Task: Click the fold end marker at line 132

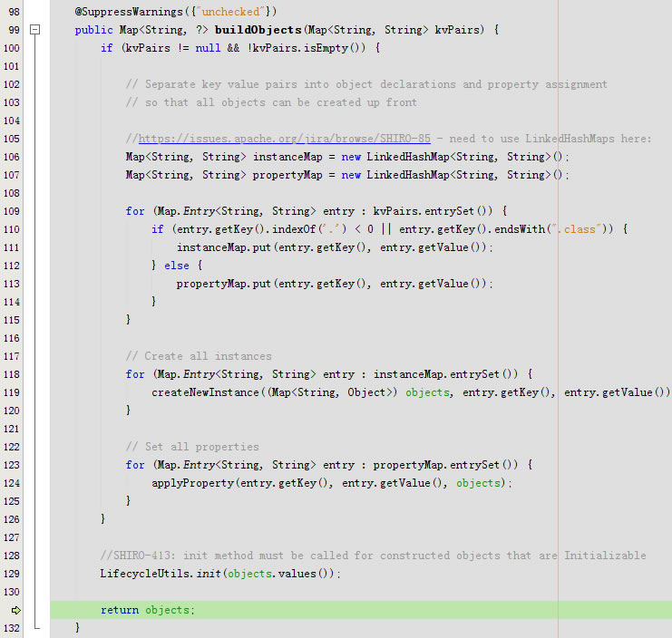Action: pos(36,627)
